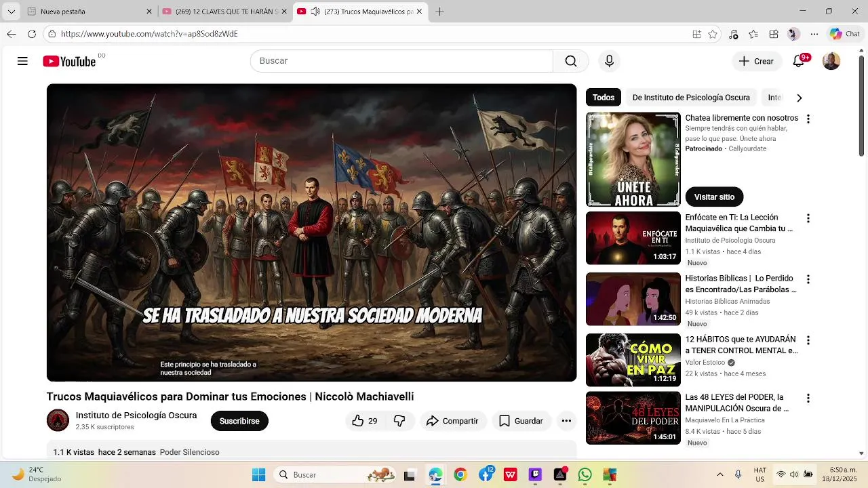The width and height of the screenshot is (868, 488).
Task: Open WhatsApp from the taskbar
Action: pos(585,474)
